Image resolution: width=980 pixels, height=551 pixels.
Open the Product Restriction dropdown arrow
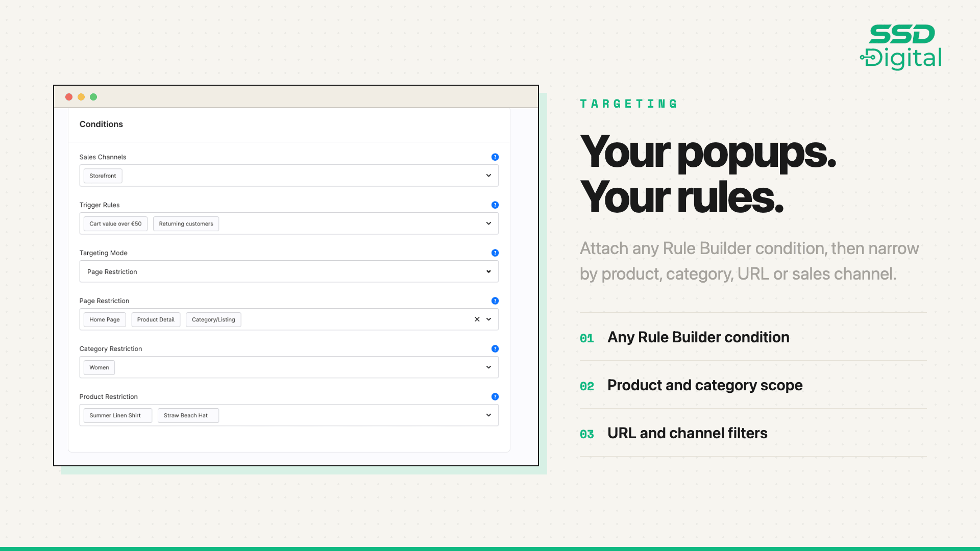tap(488, 415)
